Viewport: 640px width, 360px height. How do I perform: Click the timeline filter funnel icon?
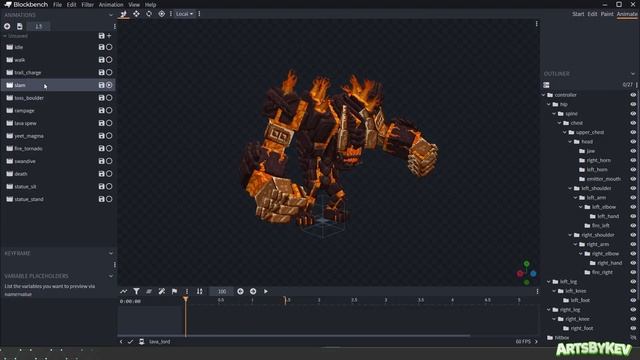pos(136,291)
